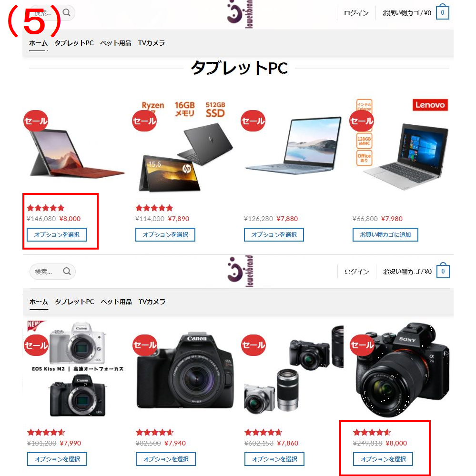Choose options for ¥7,990 EOS Kiss M2
This screenshot has width=476, height=476.
[57, 459]
